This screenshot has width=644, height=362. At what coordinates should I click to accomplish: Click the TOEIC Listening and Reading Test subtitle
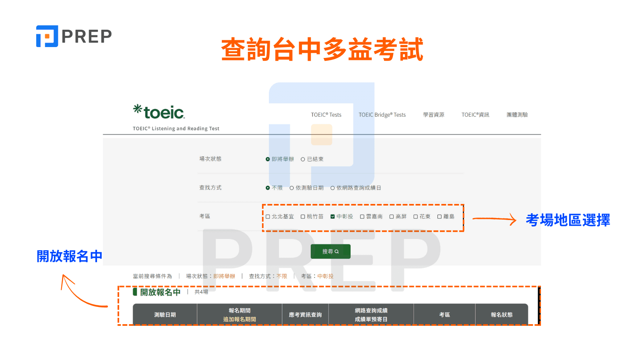[x=176, y=129]
